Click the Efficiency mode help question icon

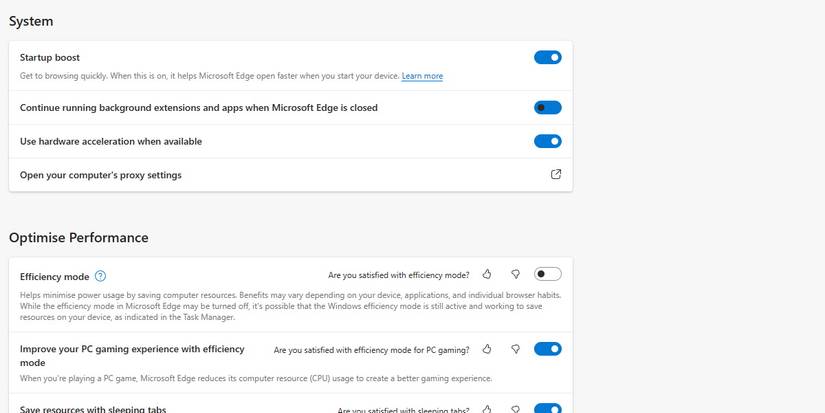pos(100,277)
